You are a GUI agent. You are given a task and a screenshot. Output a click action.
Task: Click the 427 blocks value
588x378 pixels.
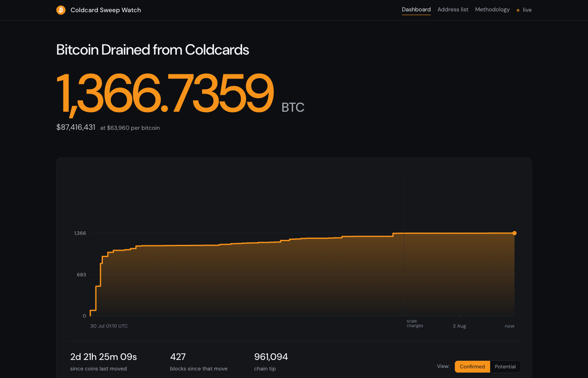178,357
